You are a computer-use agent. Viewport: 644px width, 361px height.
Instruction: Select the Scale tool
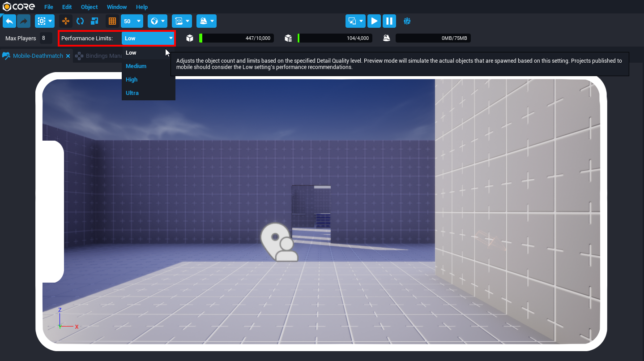(x=94, y=21)
